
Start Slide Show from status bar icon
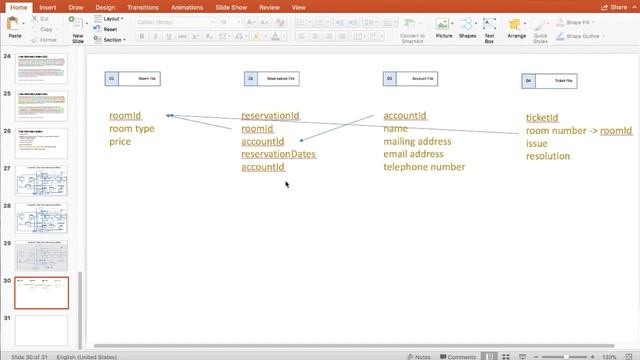coord(522,357)
